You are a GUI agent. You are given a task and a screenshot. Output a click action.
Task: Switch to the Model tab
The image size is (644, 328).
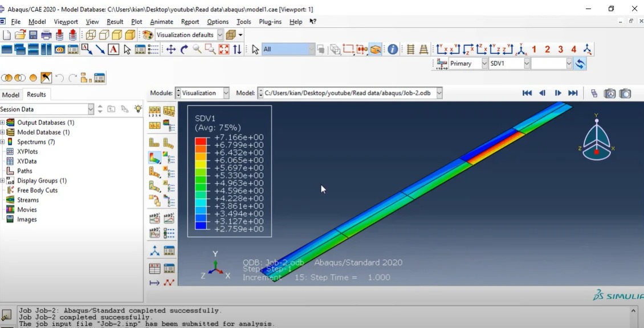point(11,95)
